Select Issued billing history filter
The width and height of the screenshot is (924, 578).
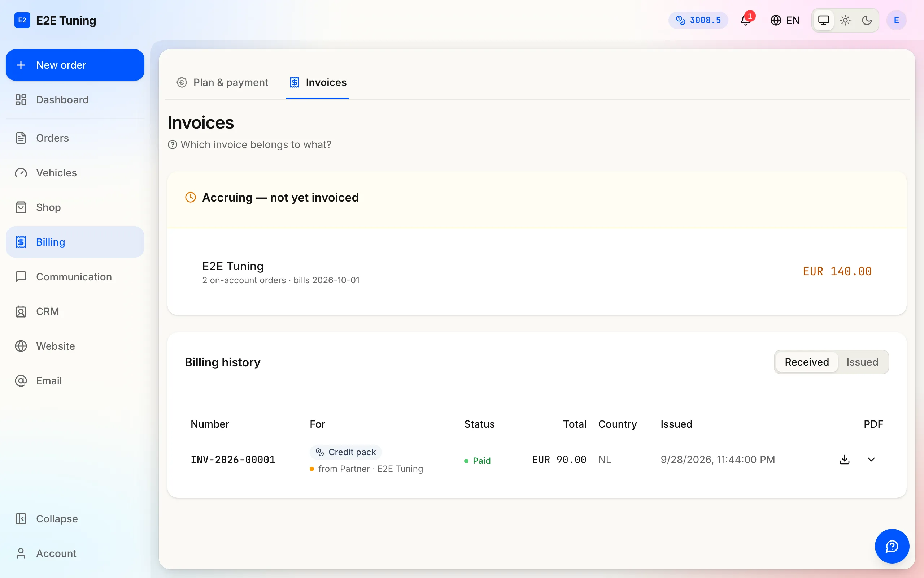862,362
